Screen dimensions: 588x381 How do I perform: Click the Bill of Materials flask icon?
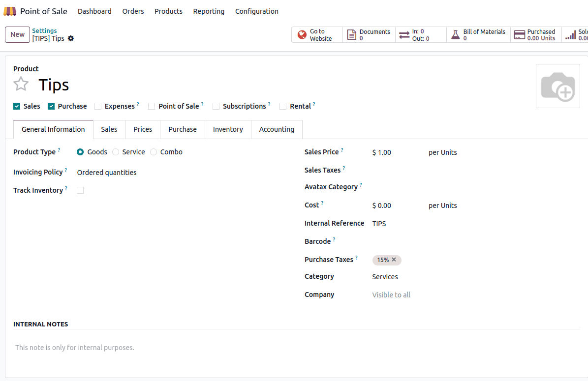[x=455, y=35]
